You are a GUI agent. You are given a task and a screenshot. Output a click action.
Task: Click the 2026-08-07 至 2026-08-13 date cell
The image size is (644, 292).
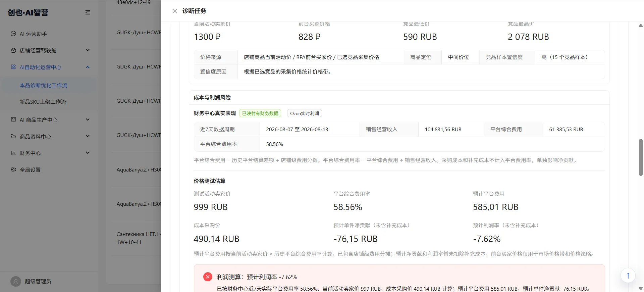310,130
